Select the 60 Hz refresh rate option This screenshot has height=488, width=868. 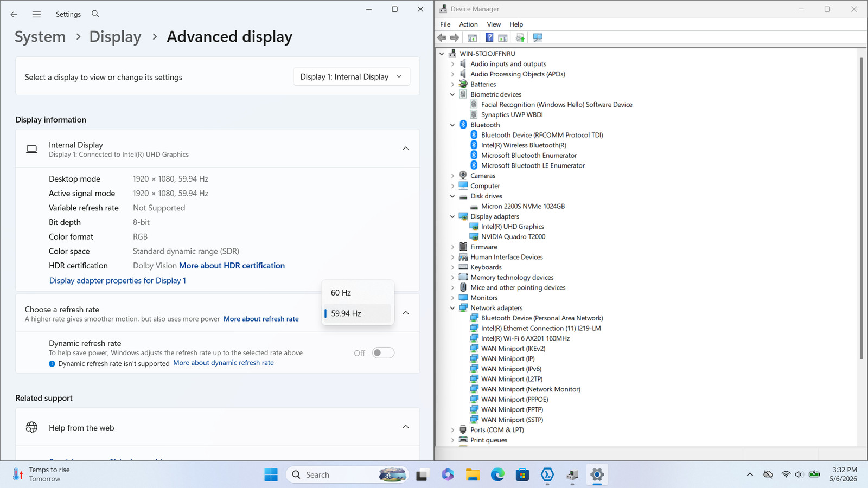point(357,293)
